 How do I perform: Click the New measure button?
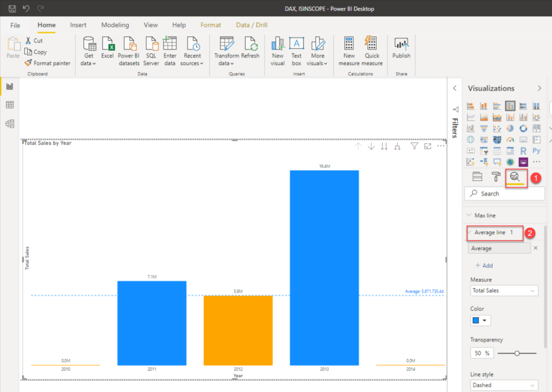(x=349, y=51)
